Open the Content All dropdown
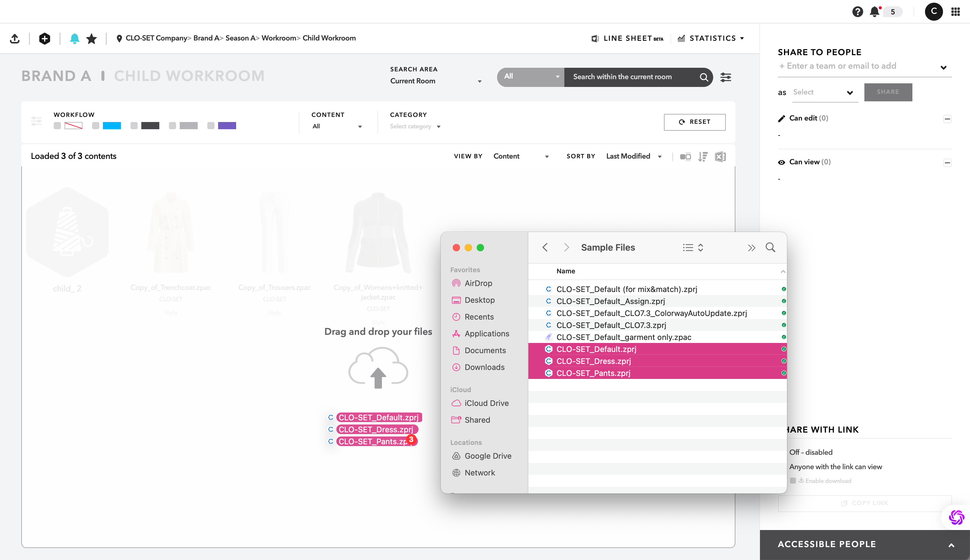 (x=337, y=126)
